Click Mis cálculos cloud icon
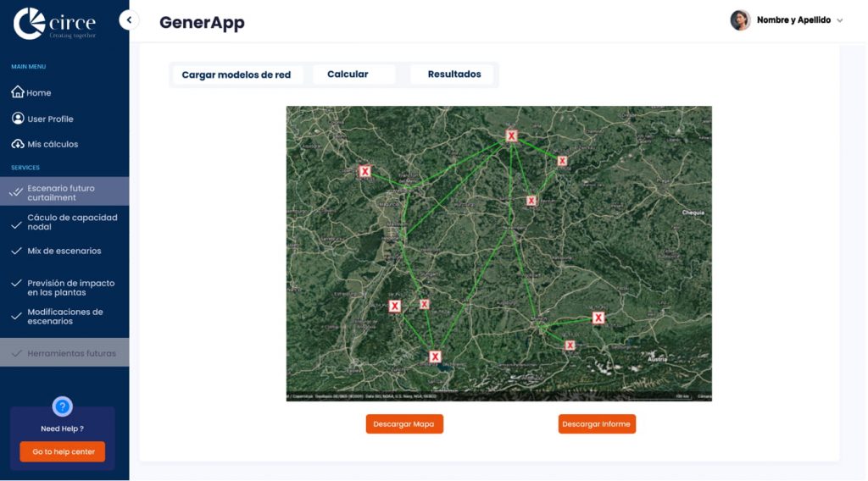 (x=17, y=144)
